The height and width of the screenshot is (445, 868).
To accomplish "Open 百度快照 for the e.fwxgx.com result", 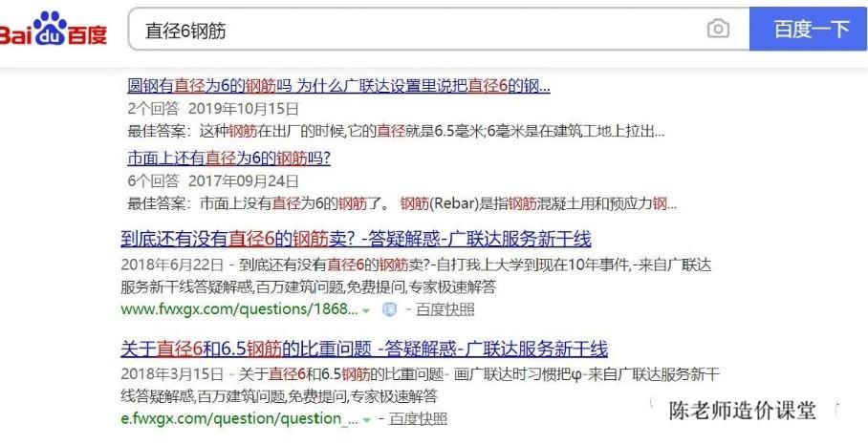I will [418, 418].
